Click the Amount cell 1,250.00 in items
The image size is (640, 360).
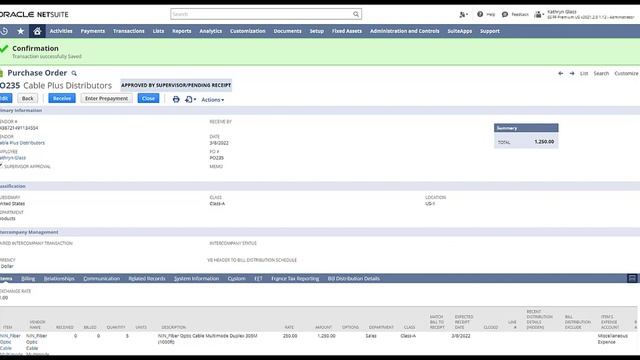326,336
